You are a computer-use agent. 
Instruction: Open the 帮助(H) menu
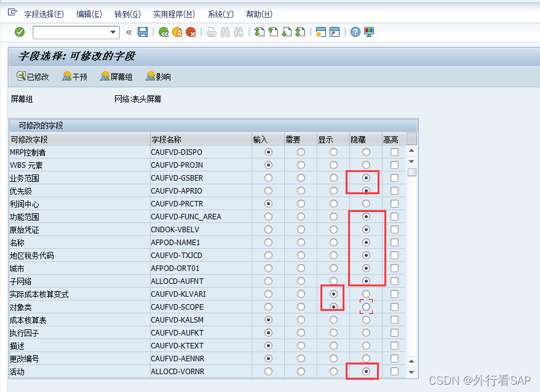click(259, 14)
